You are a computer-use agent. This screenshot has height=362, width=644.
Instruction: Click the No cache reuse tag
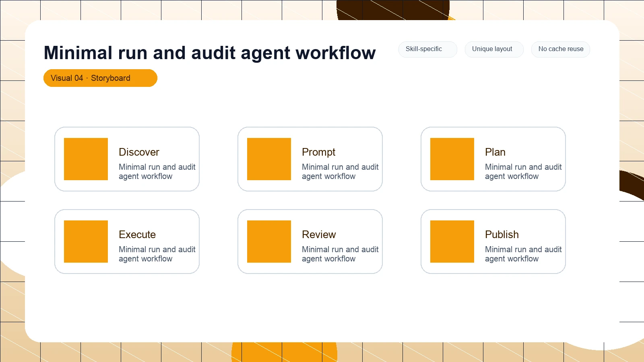click(x=560, y=49)
